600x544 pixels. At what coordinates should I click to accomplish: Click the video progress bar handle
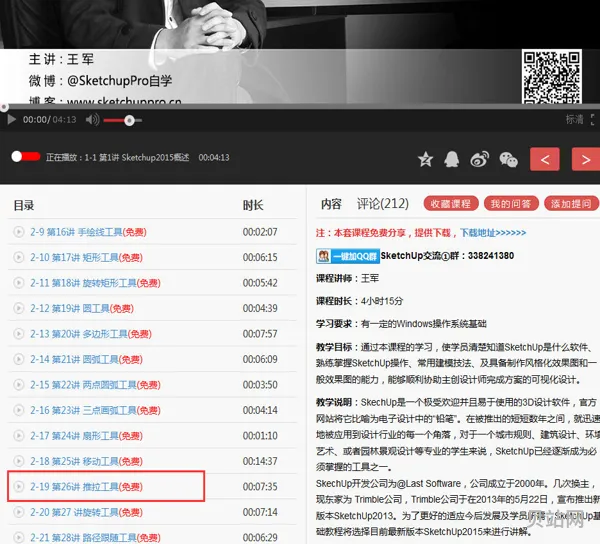point(4,107)
